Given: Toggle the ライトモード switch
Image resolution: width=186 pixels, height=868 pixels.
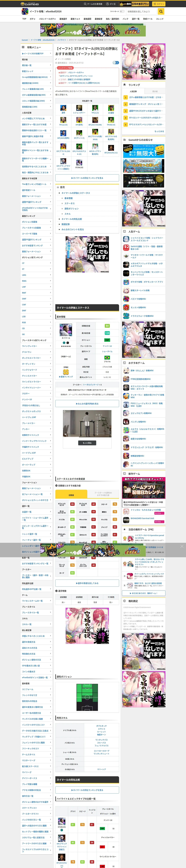Looking at the screenshot, I should pos(122,11).
